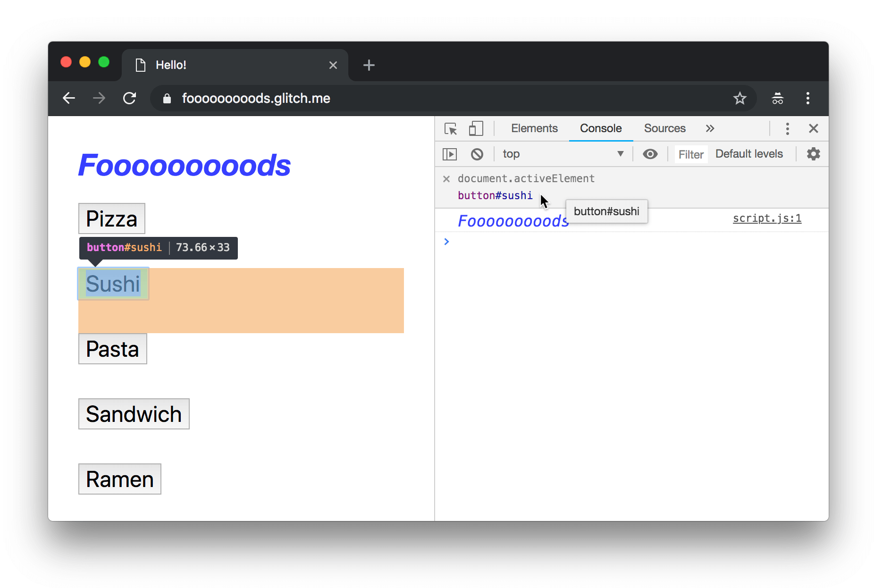The height and width of the screenshot is (588, 874).
Task: Show the console sidebar drawer
Action: coord(450,154)
